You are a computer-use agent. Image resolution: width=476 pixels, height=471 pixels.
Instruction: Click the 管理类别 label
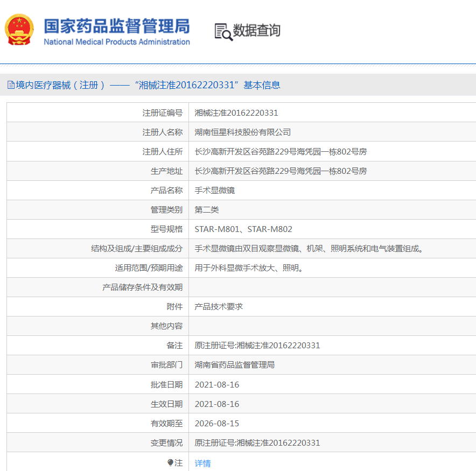(x=166, y=210)
